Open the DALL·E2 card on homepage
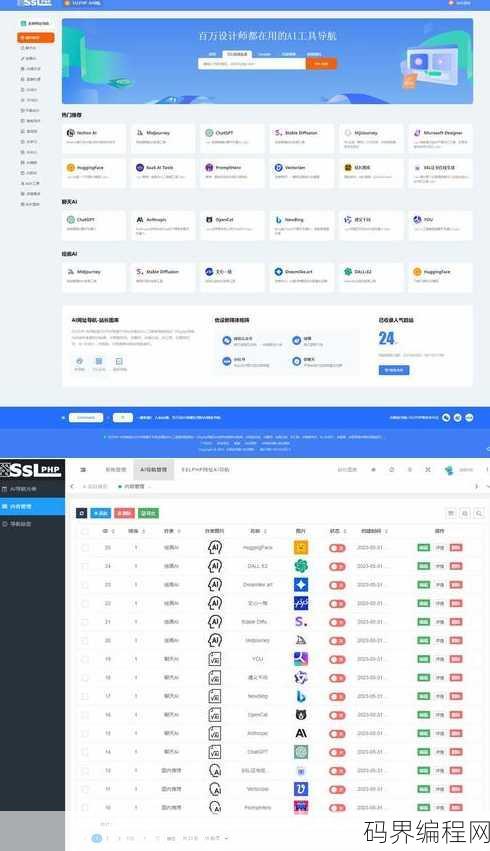 (371, 277)
